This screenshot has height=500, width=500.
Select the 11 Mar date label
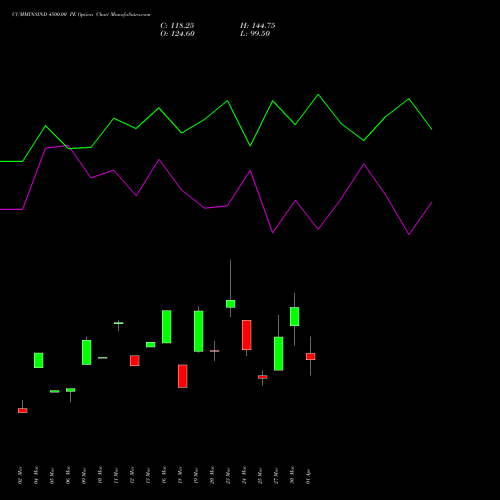coord(116,475)
